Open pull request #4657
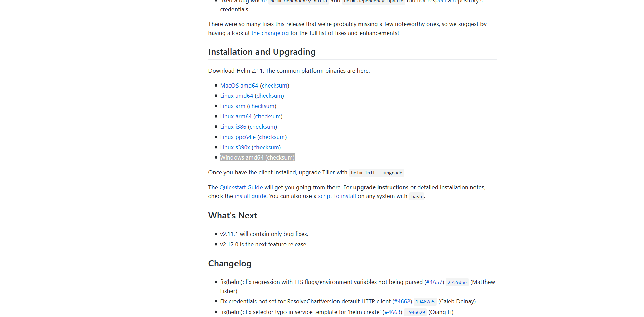This screenshot has height=317, width=644. (x=434, y=282)
